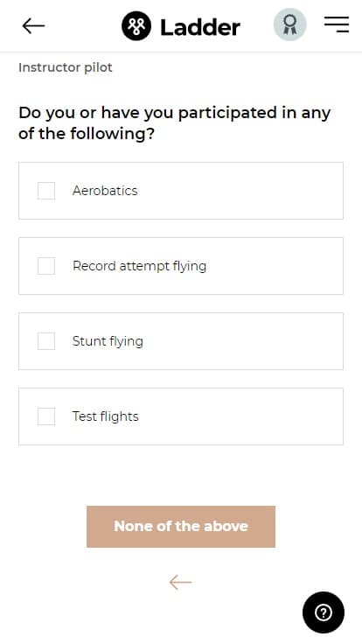Click the award ribbon badge icon

[289, 24]
